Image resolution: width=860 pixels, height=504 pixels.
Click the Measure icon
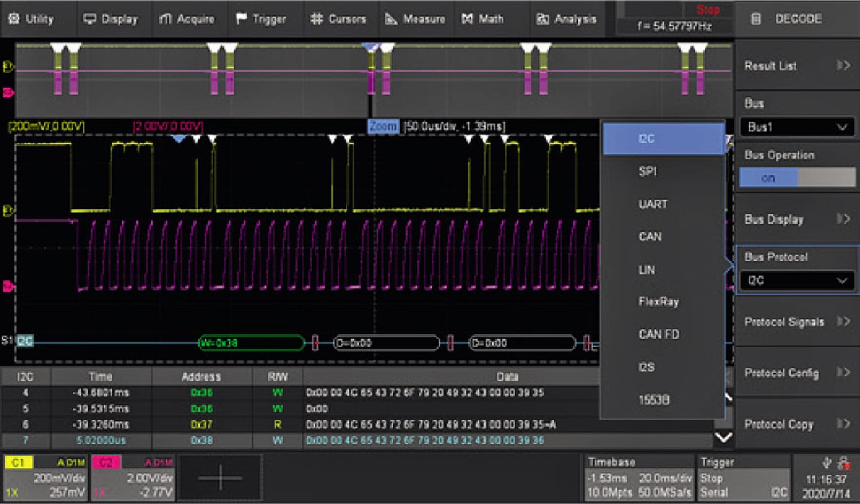(x=392, y=18)
